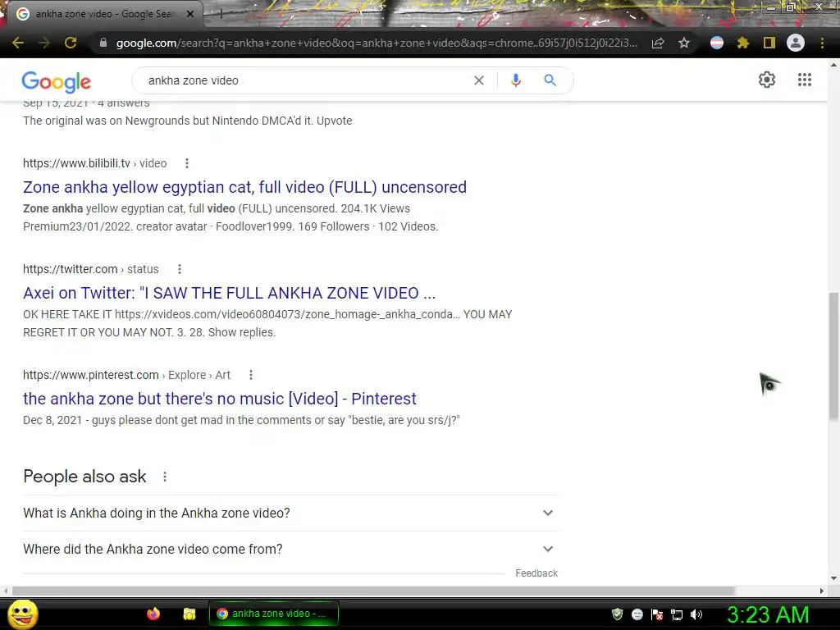This screenshot has width=840, height=630.
Task: Click the Google logo
Action: pos(57,81)
